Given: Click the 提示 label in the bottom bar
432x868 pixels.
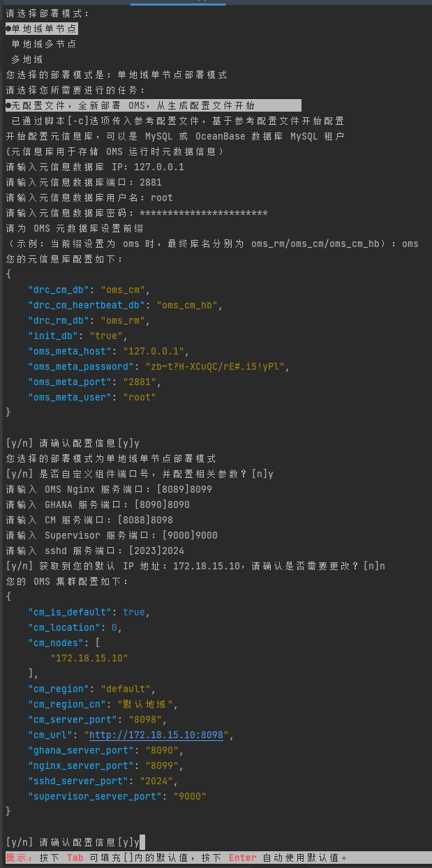Looking at the screenshot, I should tap(17, 858).
